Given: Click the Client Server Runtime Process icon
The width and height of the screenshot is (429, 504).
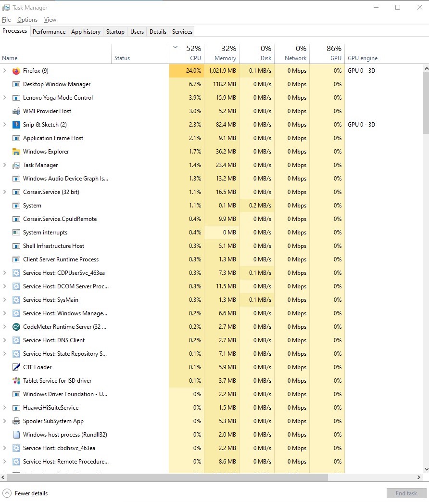Looking at the screenshot, I should click(x=16, y=260).
